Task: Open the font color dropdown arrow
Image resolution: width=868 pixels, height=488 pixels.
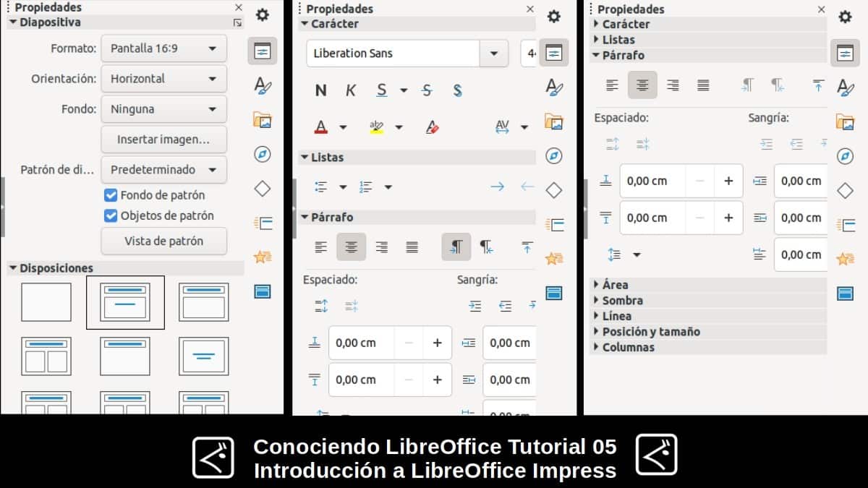Action: 343,127
